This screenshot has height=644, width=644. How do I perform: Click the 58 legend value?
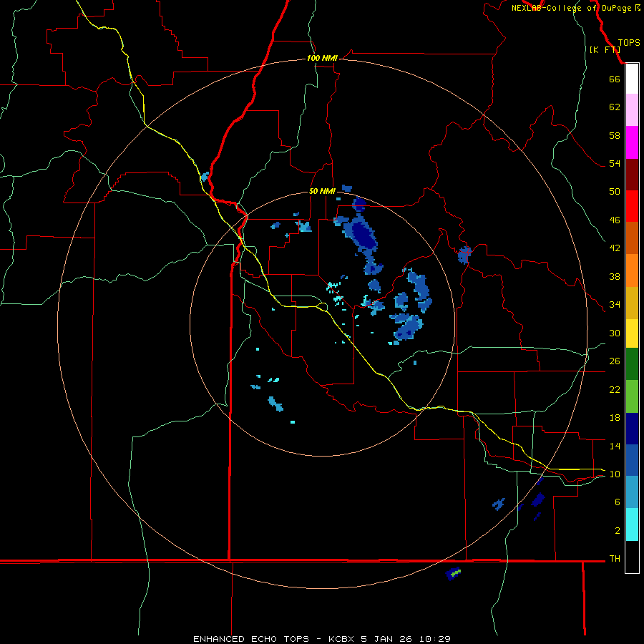(x=615, y=135)
